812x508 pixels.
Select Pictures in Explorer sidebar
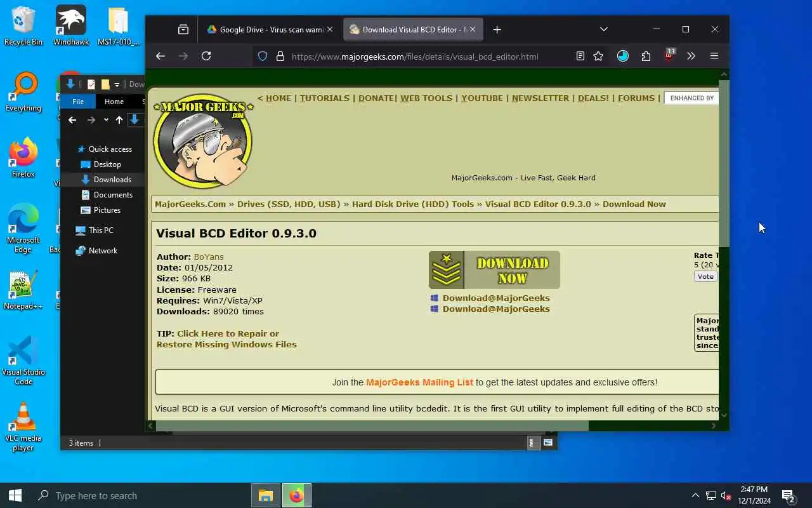pyautogui.click(x=101, y=210)
